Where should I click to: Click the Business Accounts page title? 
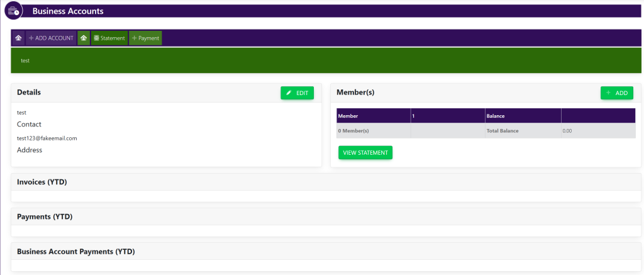[68, 11]
